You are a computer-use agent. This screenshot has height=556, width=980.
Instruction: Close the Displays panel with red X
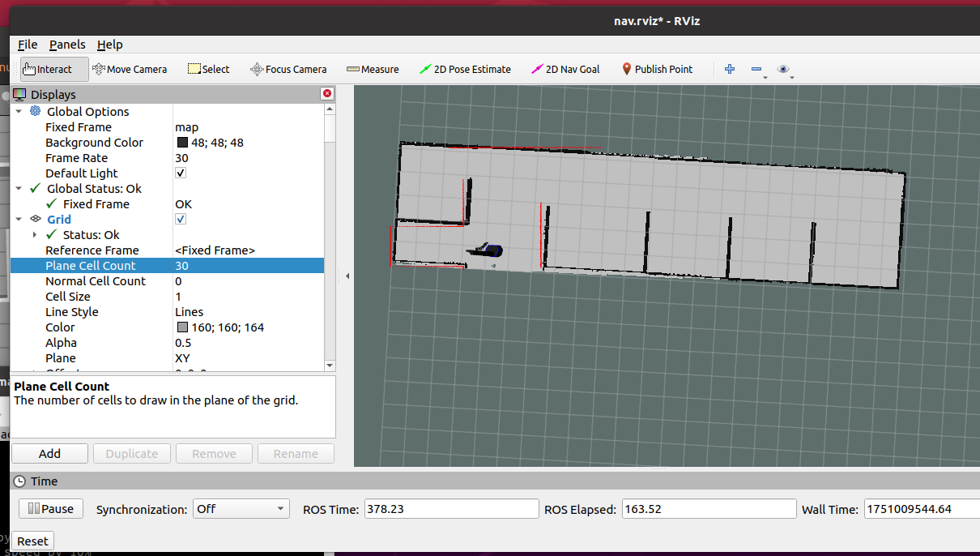coord(327,94)
